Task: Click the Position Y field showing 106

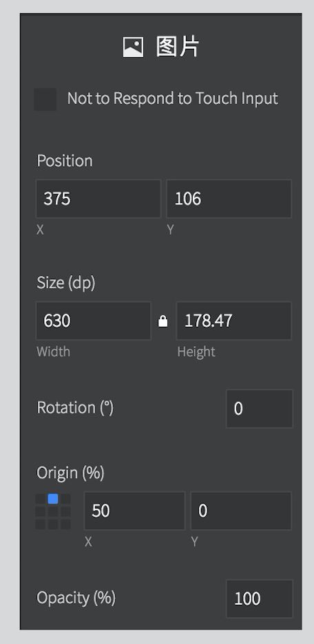Action: click(229, 199)
